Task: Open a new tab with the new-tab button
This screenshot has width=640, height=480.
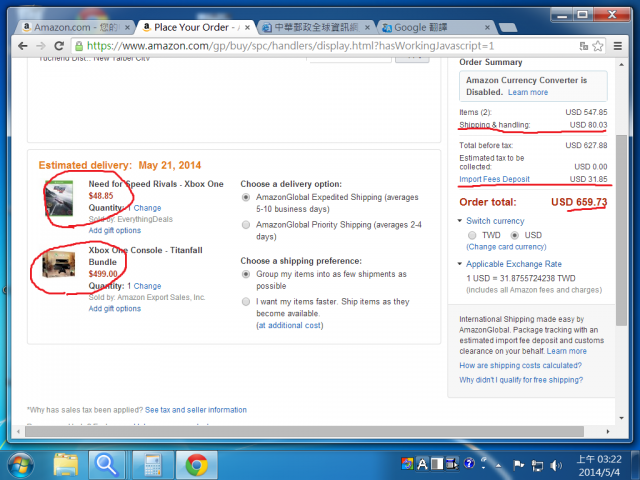Action: 508,27
